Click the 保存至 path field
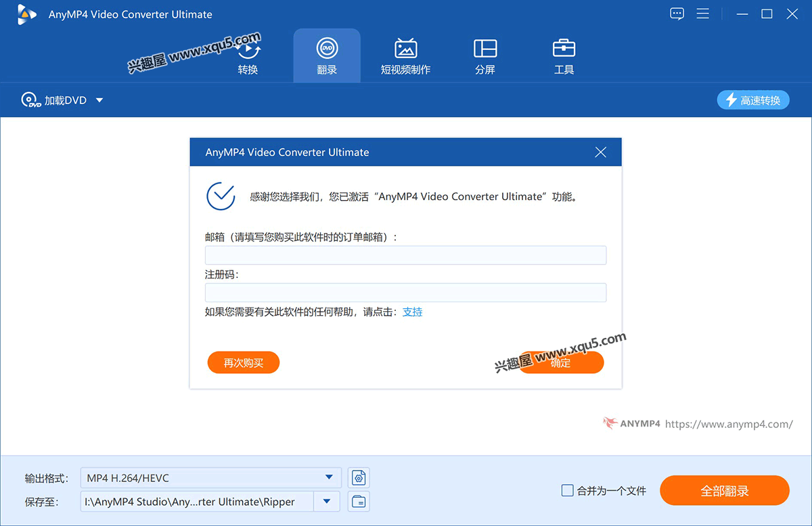 tap(197, 502)
